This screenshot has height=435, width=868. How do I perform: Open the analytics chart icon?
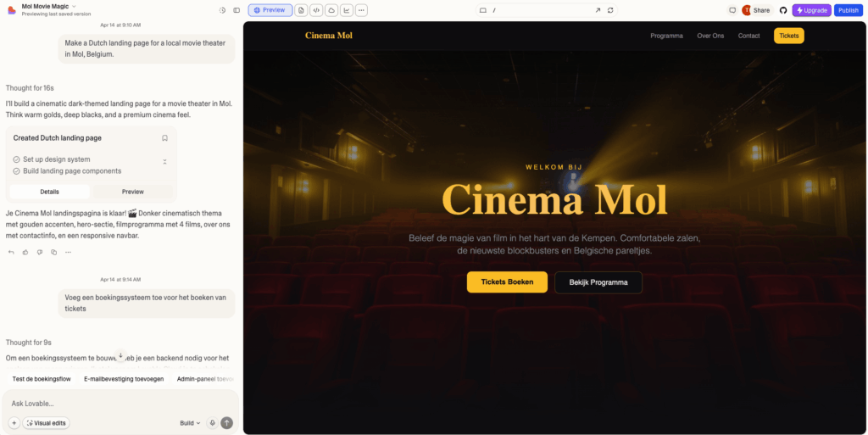[346, 10]
